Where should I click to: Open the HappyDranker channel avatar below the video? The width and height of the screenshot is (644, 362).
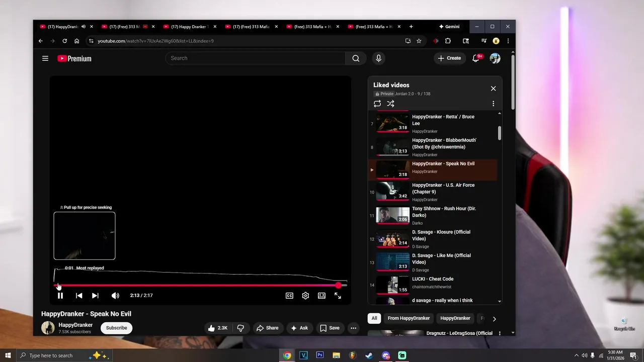coord(48,328)
